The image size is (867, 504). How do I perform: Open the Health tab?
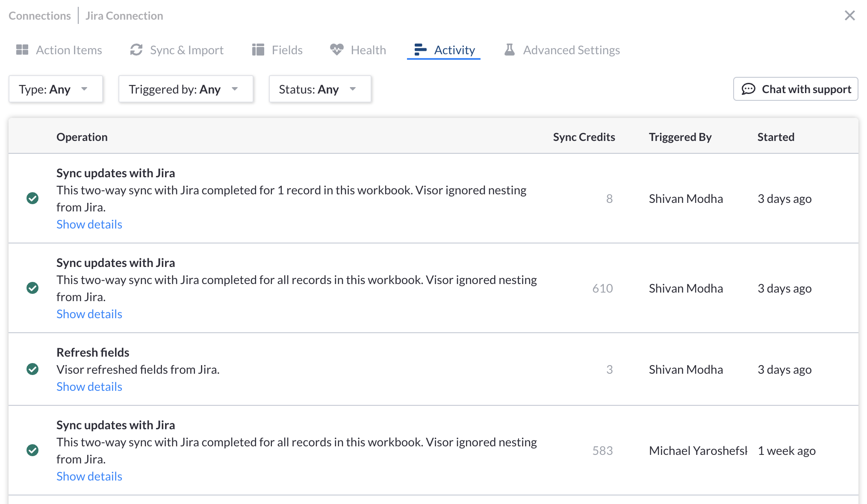point(358,50)
